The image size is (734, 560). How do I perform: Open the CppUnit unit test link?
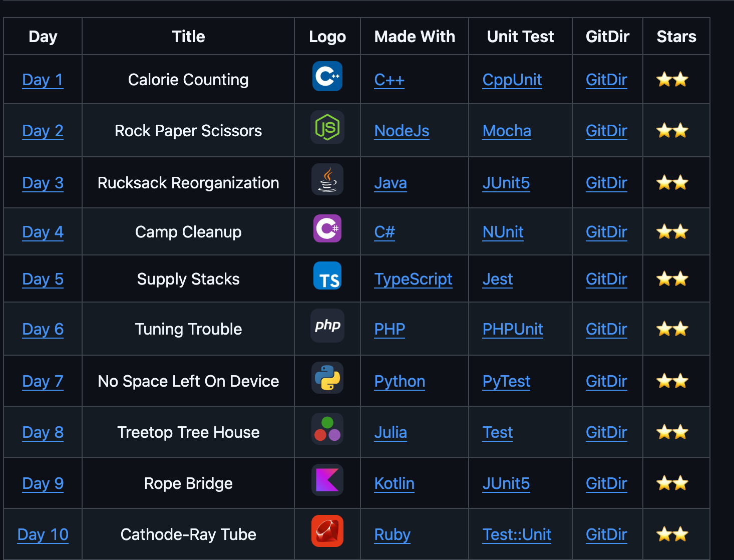pyautogui.click(x=512, y=80)
